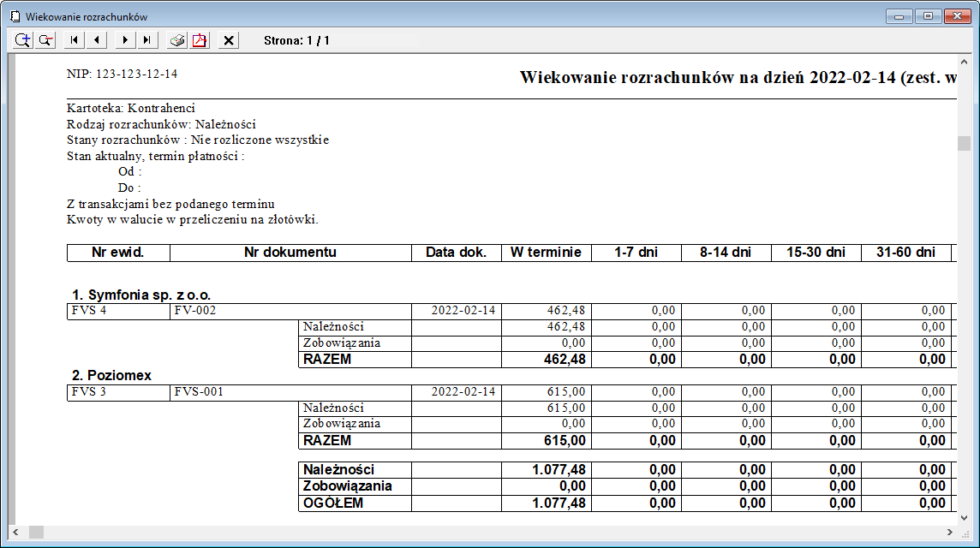Zoom out of the report preview
The width and height of the screenshot is (980, 548).
click(x=45, y=40)
